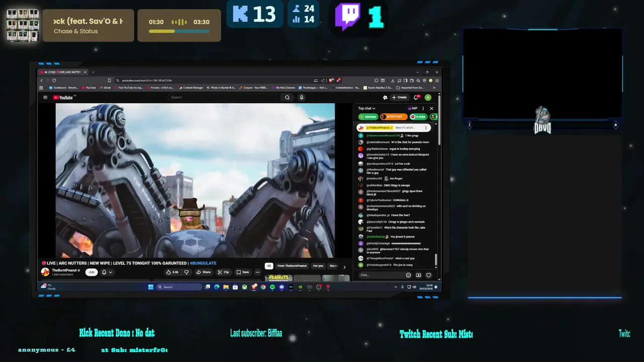The height and width of the screenshot is (362, 644).
Task: Click the browser reload page icon
Action: [54, 80]
